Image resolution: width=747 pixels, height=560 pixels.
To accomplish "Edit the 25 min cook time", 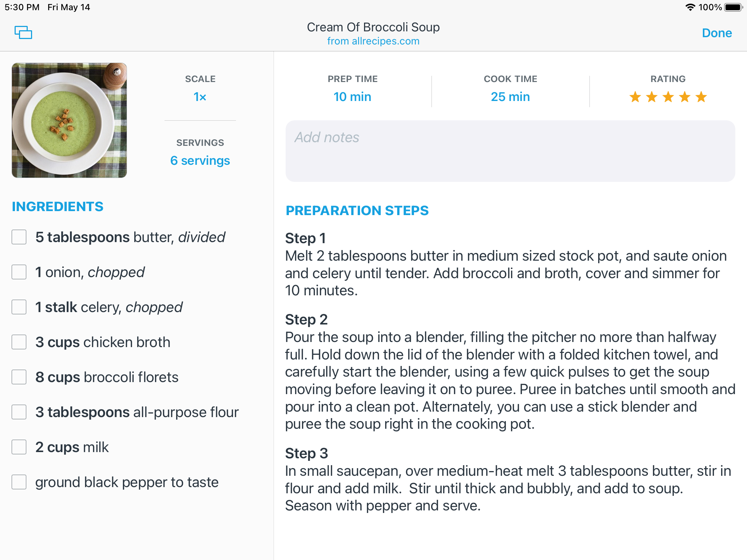I will (510, 97).
